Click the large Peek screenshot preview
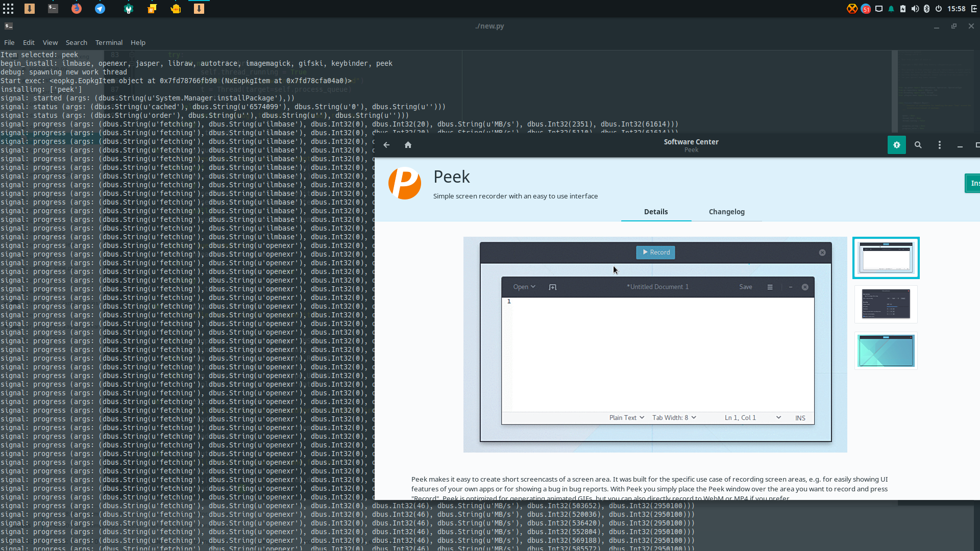This screenshot has height=551, width=980. click(x=655, y=344)
